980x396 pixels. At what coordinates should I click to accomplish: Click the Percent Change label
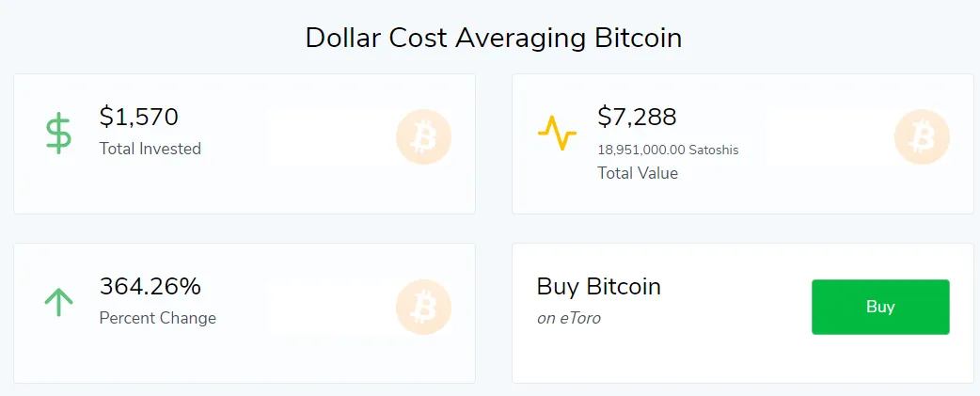[157, 318]
